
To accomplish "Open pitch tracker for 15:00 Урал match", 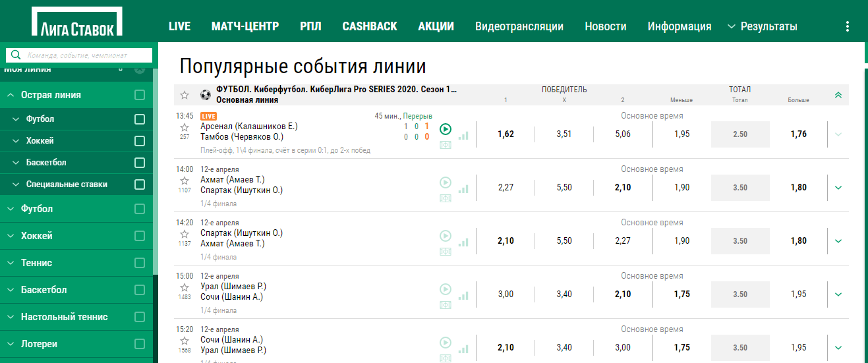I will 446,305.
